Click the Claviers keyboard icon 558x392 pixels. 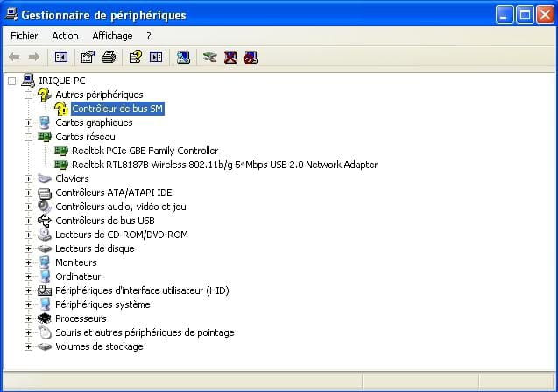[x=45, y=178]
